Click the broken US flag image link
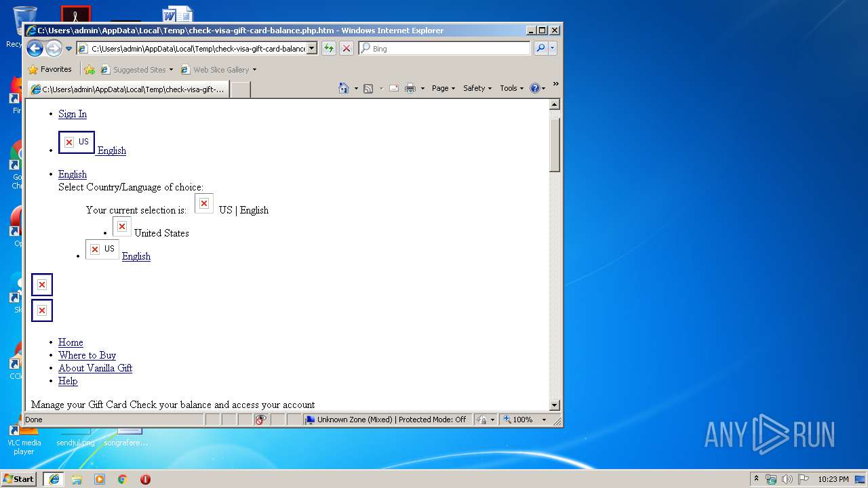Screen dimensions: 868x488 point(77,142)
